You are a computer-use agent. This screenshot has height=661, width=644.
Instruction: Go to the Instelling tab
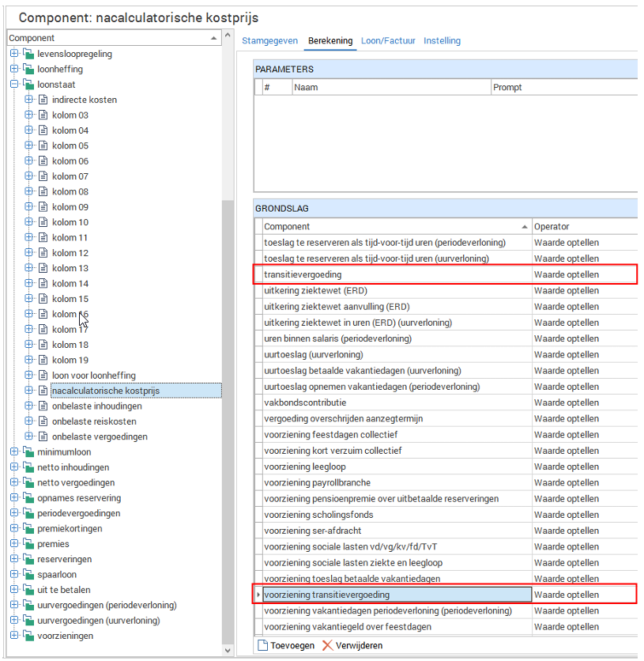pos(442,40)
